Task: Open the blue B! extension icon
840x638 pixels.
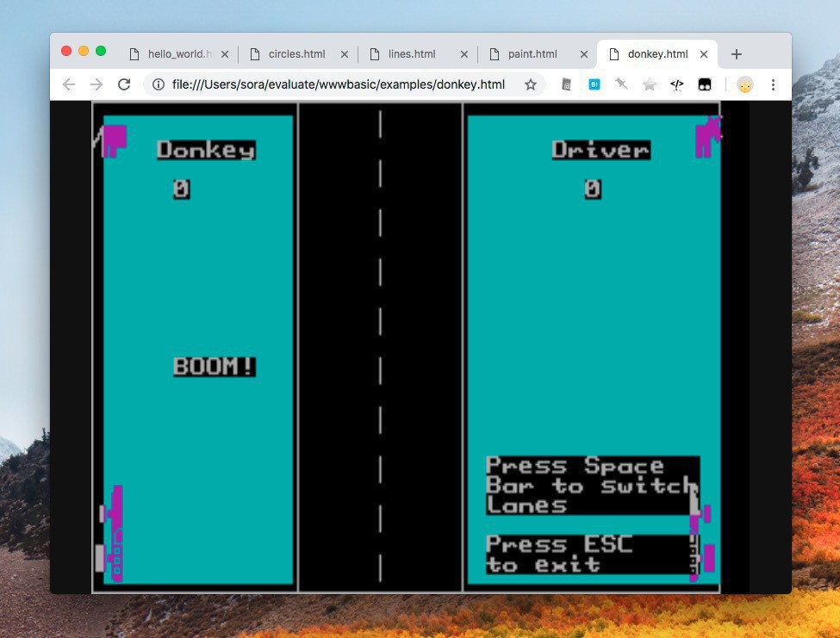Action: pos(594,84)
